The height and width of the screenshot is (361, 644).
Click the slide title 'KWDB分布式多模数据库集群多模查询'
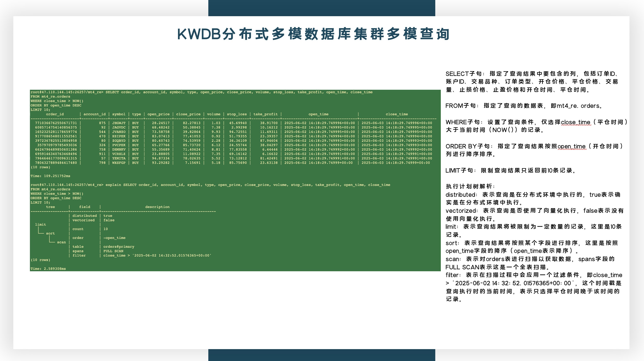[x=313, y=34]
